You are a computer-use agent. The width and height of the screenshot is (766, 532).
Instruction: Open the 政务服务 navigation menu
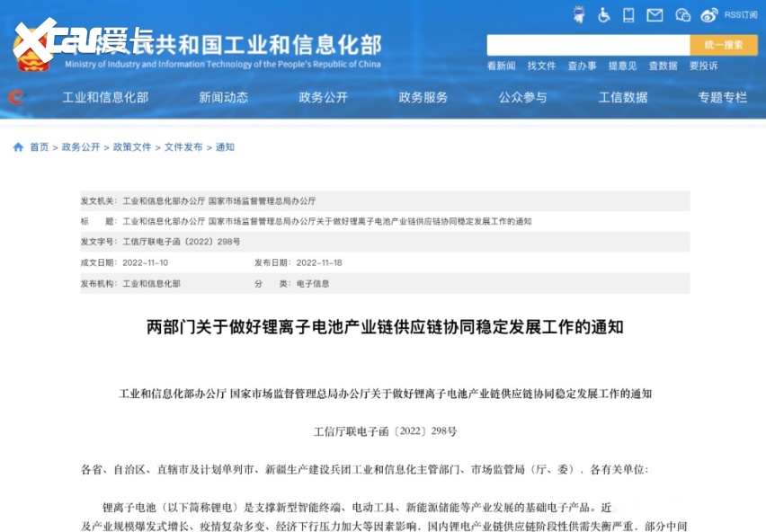[x=423, y=97]
